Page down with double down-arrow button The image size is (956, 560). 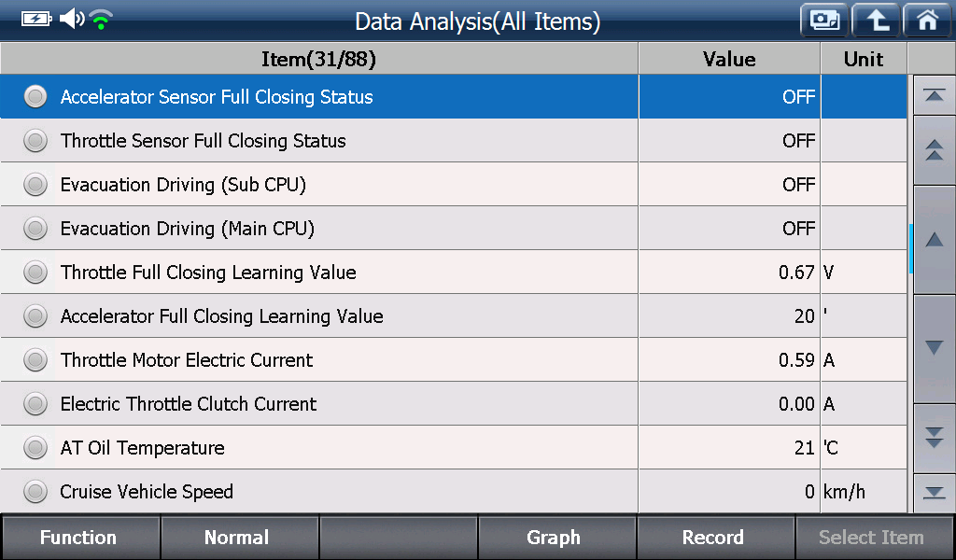pos(934,438)
